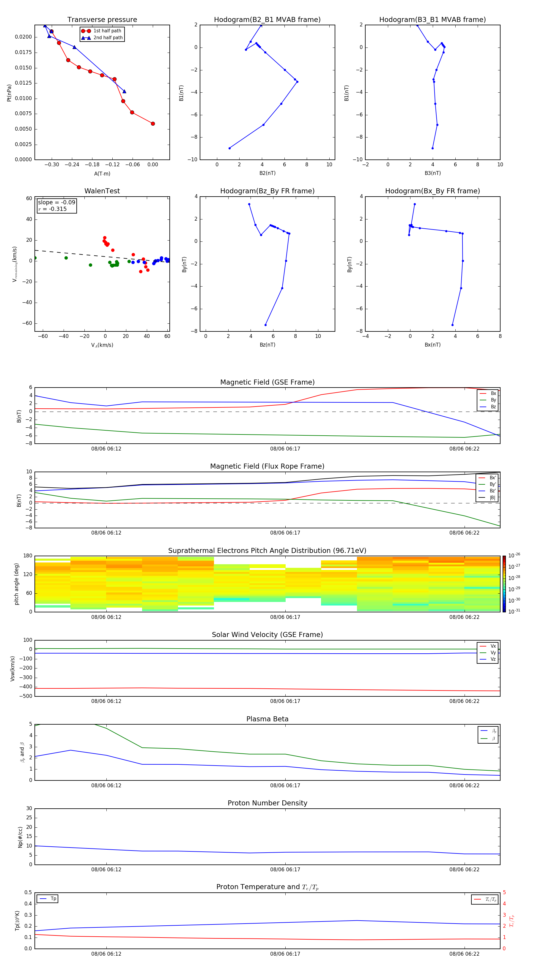Click the "B2(nT)" x-axis label
The height and width of the screenshot is (980, 535).
point(267,173)
